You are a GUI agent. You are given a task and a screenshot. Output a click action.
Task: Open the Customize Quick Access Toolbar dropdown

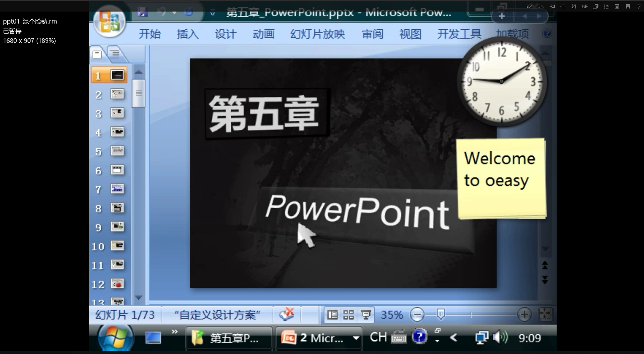(x=213, y=14)
